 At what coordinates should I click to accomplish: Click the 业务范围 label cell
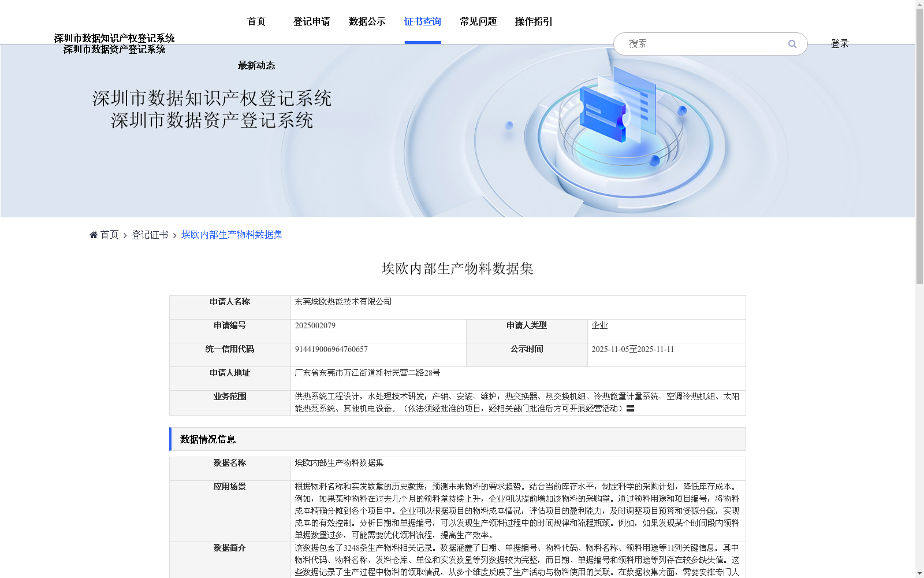pyautogui.click(x=230, y=403)
